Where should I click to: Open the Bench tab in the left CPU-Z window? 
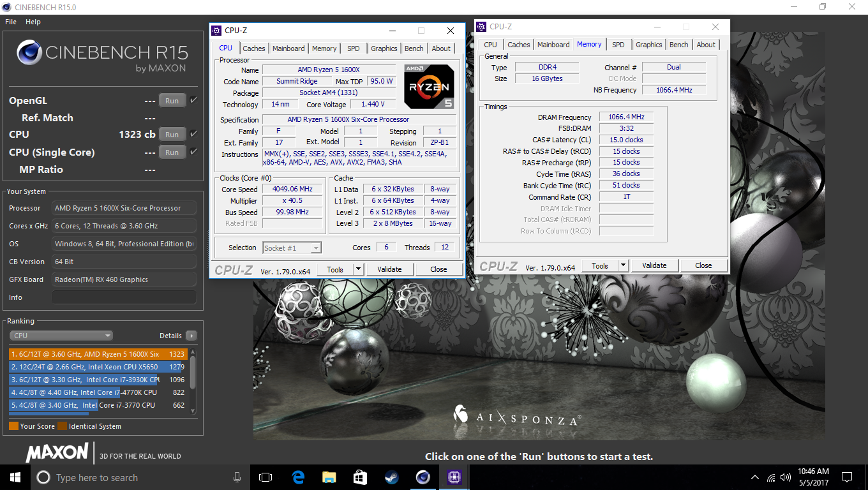pos(414,48)
